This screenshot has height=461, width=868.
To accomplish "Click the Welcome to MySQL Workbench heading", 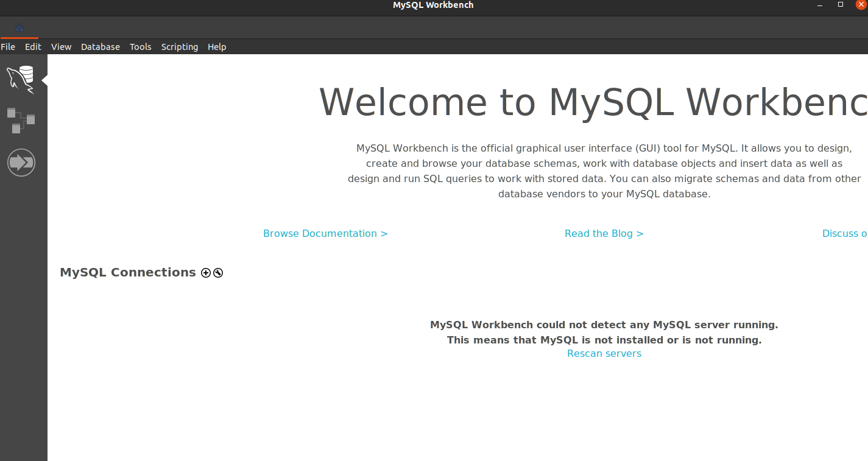I will [593, 102].
